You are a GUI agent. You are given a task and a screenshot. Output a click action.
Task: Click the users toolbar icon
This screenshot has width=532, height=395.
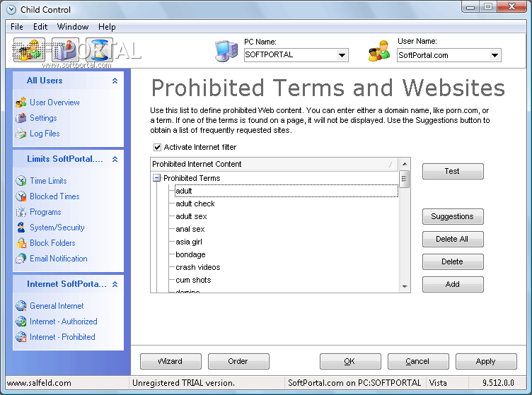tap(29, 50)
